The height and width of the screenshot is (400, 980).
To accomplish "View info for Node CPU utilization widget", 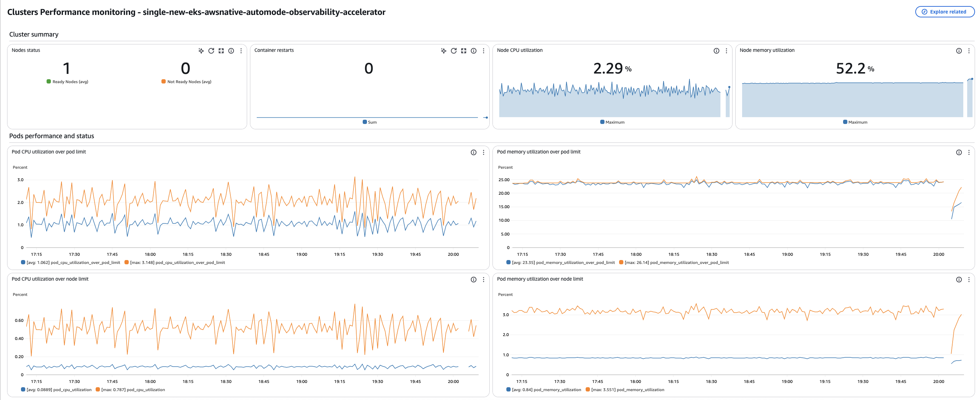I will (716, 50).
